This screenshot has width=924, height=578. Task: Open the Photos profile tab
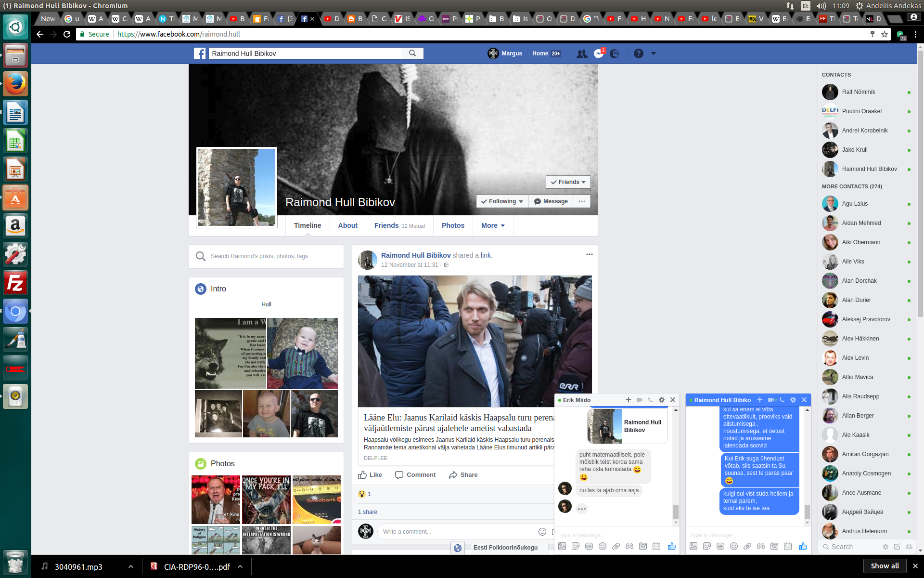click(453, 225)
